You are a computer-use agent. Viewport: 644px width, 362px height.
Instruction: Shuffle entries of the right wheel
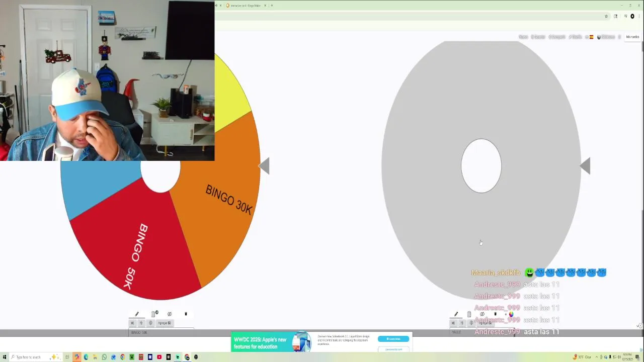pyautogui.click(x=453, y=323)
